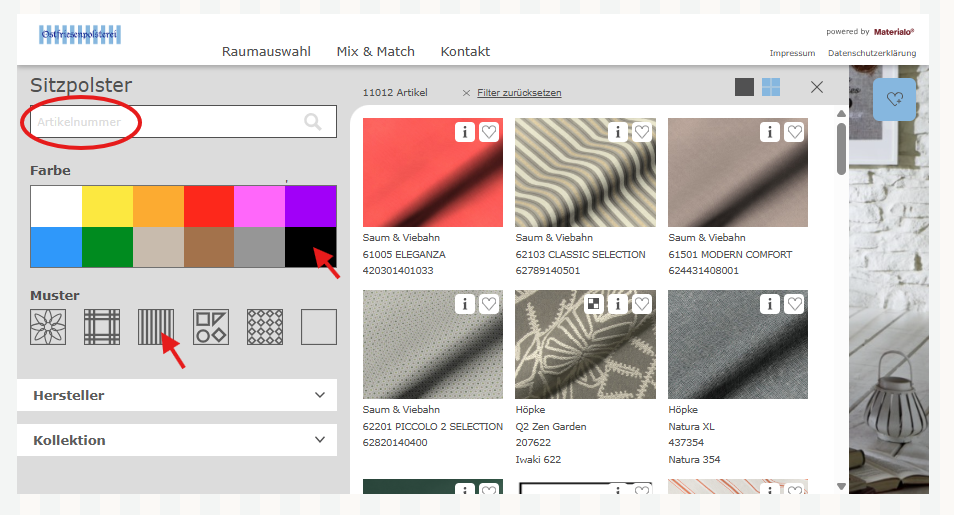The image size is (954, 515).
Task: Click article number 420301401033
Action: [x=398, y=270]
